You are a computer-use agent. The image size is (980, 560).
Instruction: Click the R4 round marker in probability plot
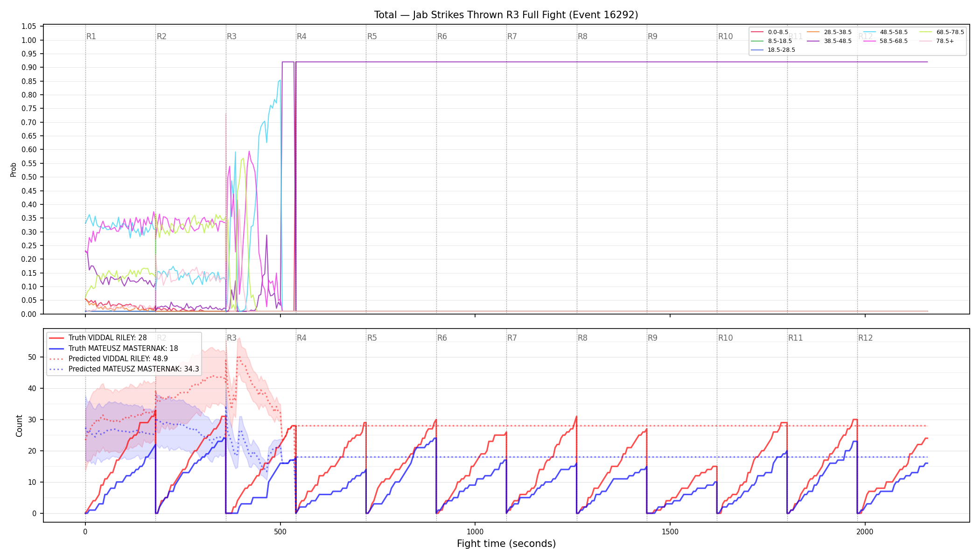[301, 36]
